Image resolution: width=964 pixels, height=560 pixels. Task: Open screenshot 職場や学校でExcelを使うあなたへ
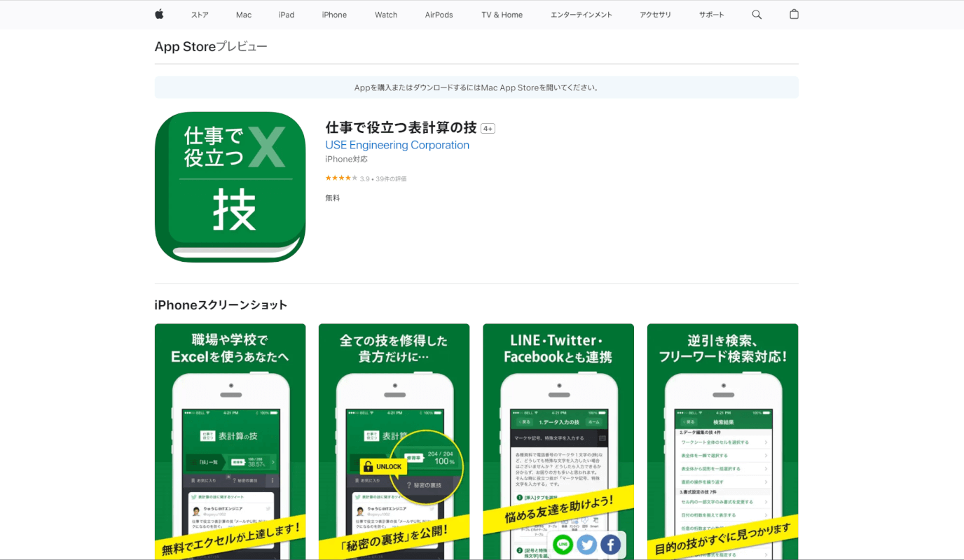230,442
